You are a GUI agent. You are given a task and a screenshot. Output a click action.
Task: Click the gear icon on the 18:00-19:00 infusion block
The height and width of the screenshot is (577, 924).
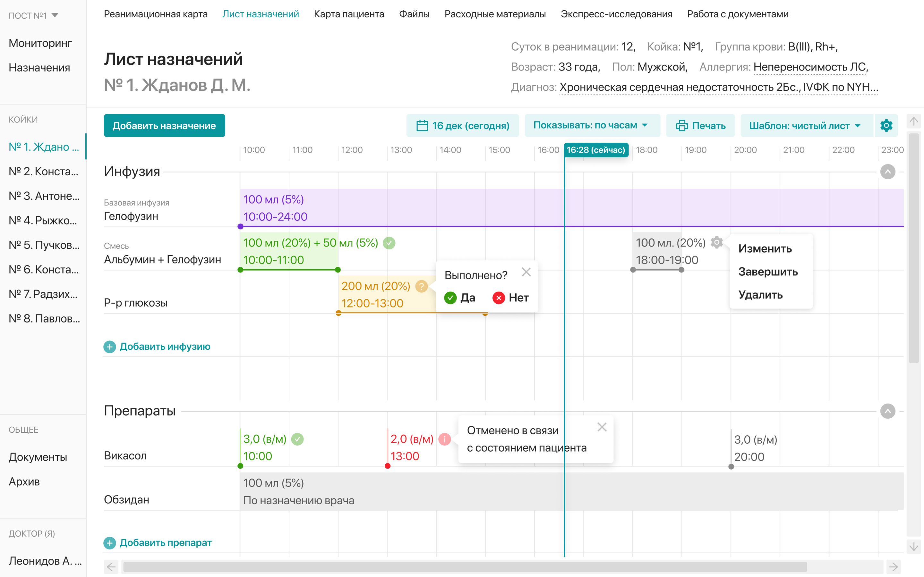coord(717,243)
